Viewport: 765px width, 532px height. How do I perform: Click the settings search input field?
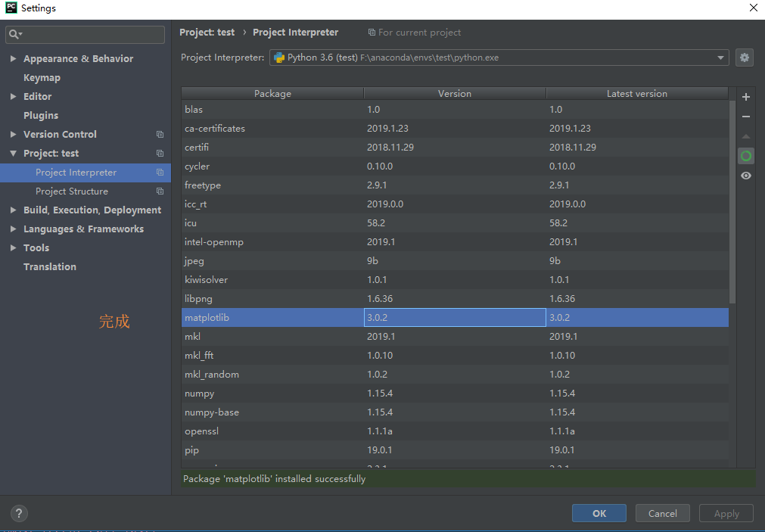point(85,34)
